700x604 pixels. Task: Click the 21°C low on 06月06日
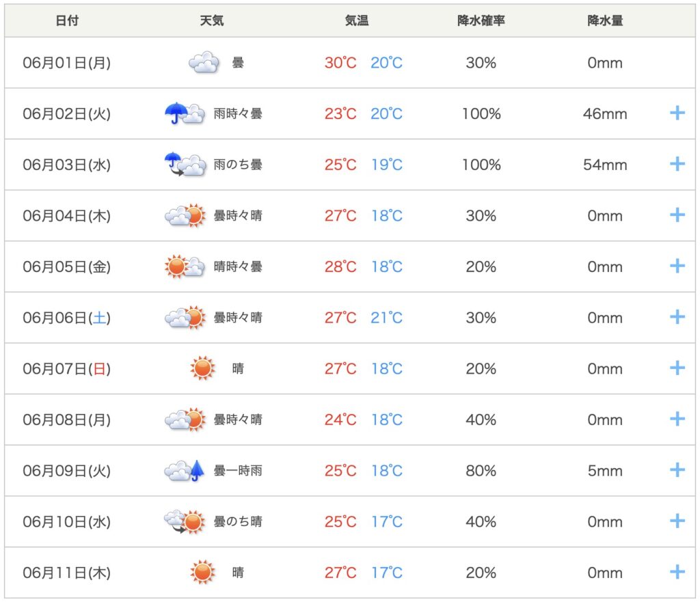click(x=386, y=318)
